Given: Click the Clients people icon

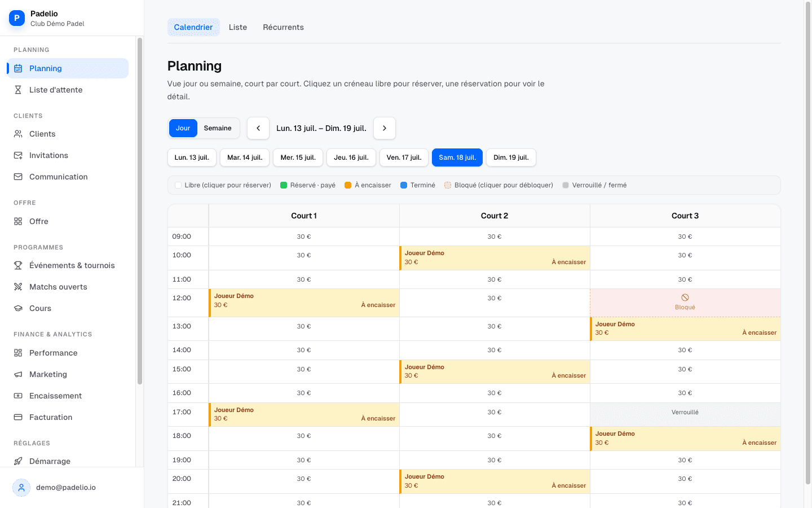Looking at the screenshot, I should pos(18,134).
